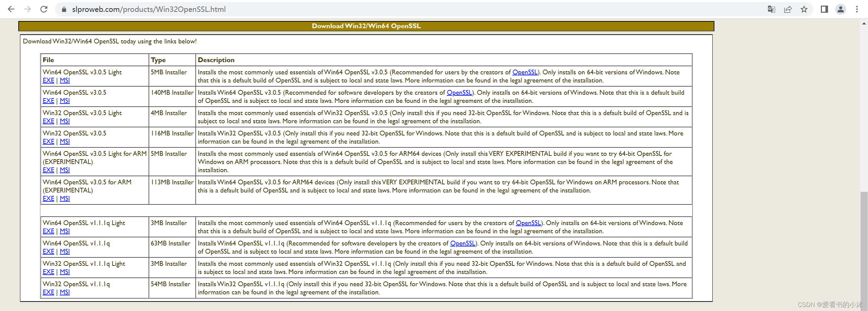
Task: Download MSI for Win64 v3.0.5 Light for ARM
Action: [65, 170]
